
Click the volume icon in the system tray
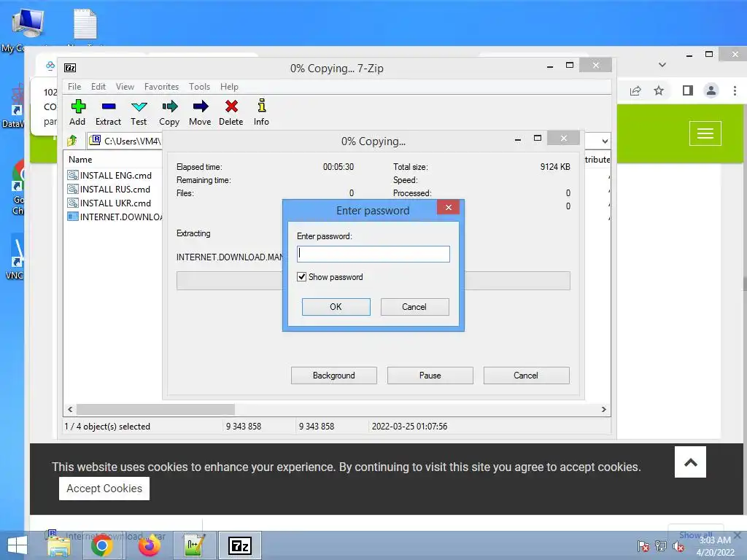678,546
